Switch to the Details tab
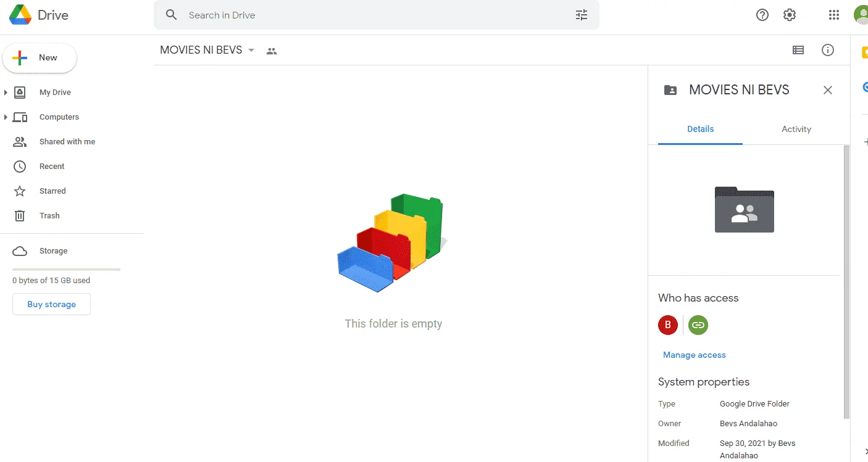The height and width of the screenshot is (462, 868). 700,130
